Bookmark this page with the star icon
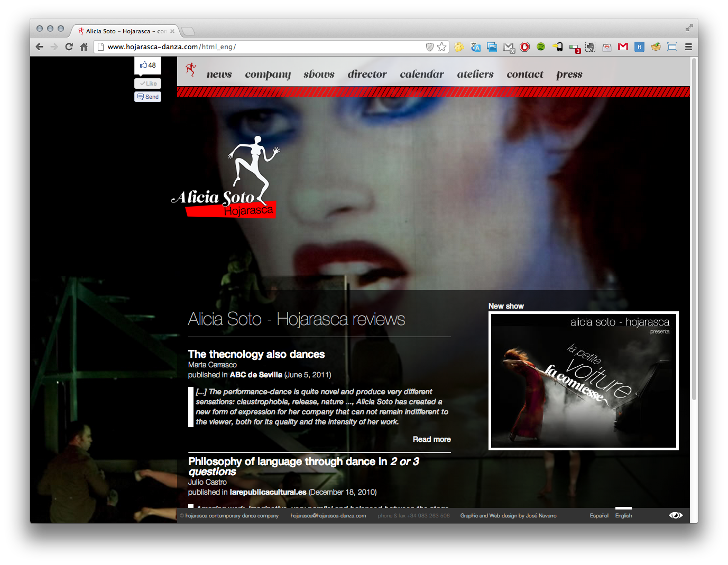Image resolution: width=728 pixels, height=565 pixels. click(442, 47)
